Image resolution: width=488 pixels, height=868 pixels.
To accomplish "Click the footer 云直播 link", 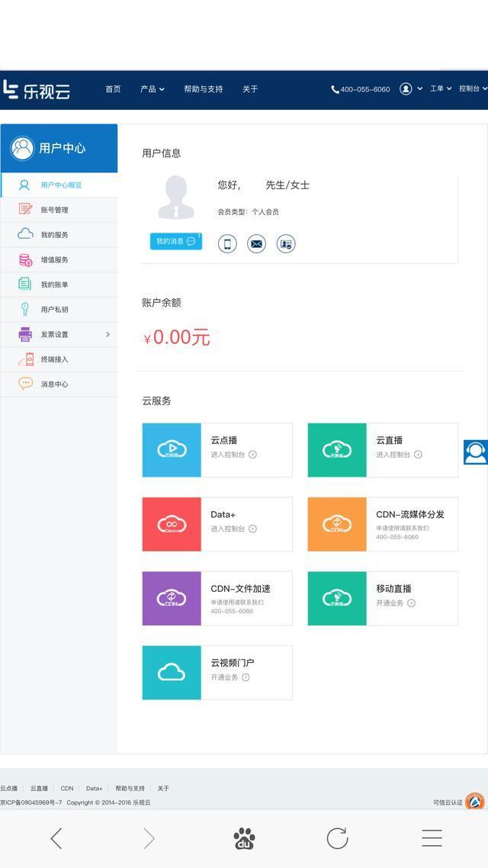I will (x=39, y=788).
